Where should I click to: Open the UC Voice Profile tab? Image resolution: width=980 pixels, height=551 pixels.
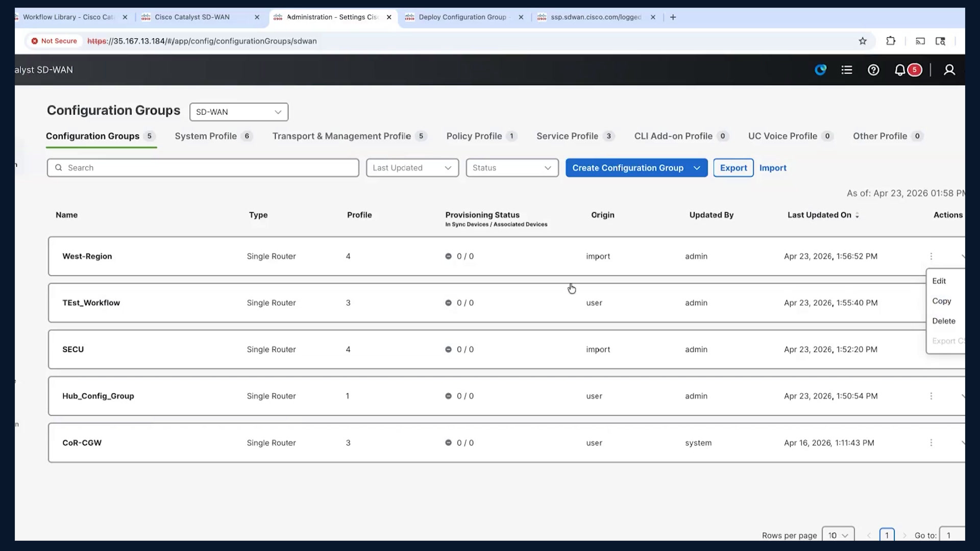click(791, 136)
